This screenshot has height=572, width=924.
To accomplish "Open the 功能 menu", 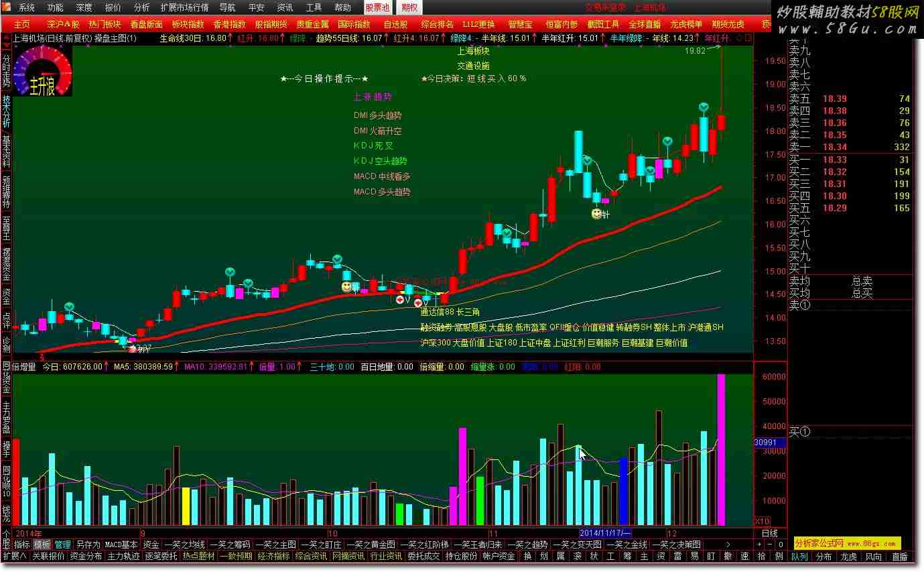I will pos(56,7).
